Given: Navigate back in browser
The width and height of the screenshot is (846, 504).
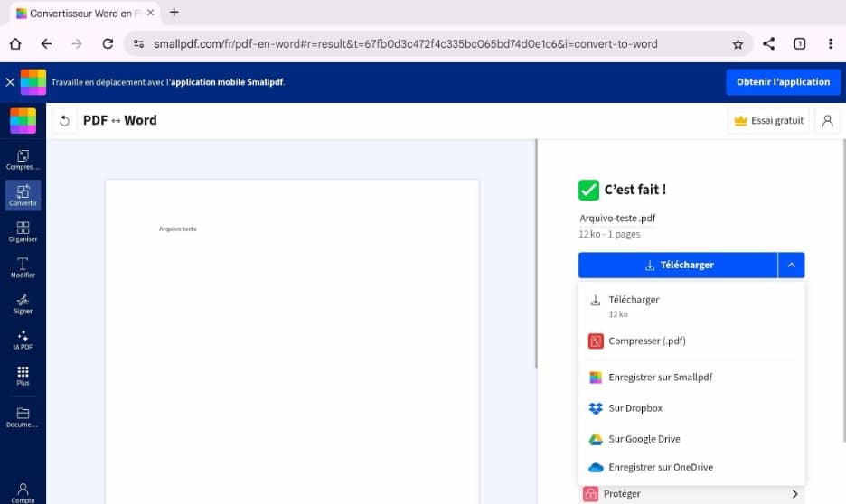Looking at the screenshot, I should pos(46,43).
